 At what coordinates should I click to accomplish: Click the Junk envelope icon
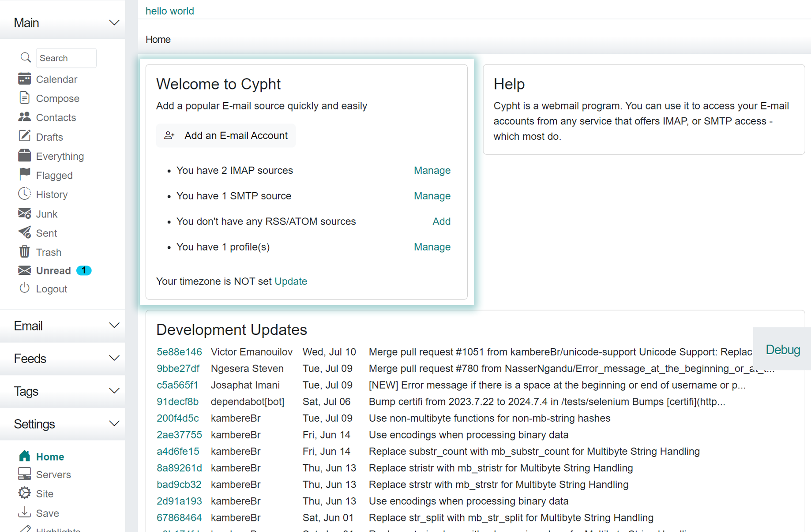click(25, 214)
